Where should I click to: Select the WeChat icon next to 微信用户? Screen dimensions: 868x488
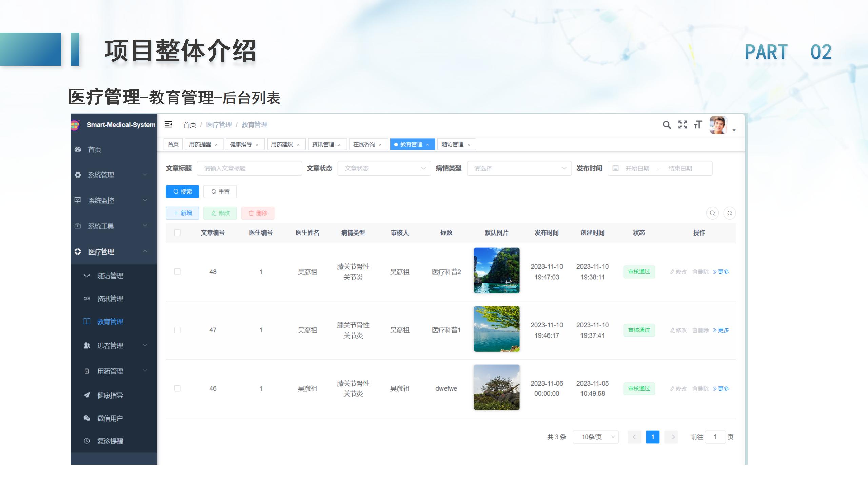tap(86, 418)
